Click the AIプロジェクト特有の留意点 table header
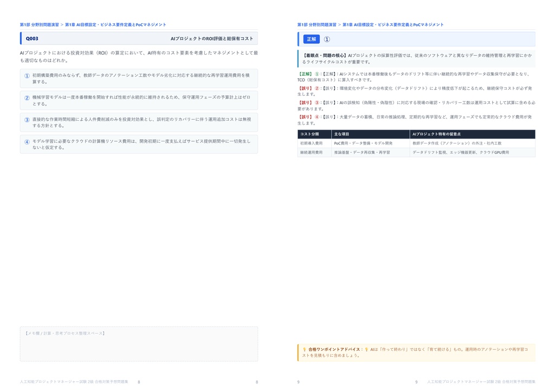 pos(473,134)
